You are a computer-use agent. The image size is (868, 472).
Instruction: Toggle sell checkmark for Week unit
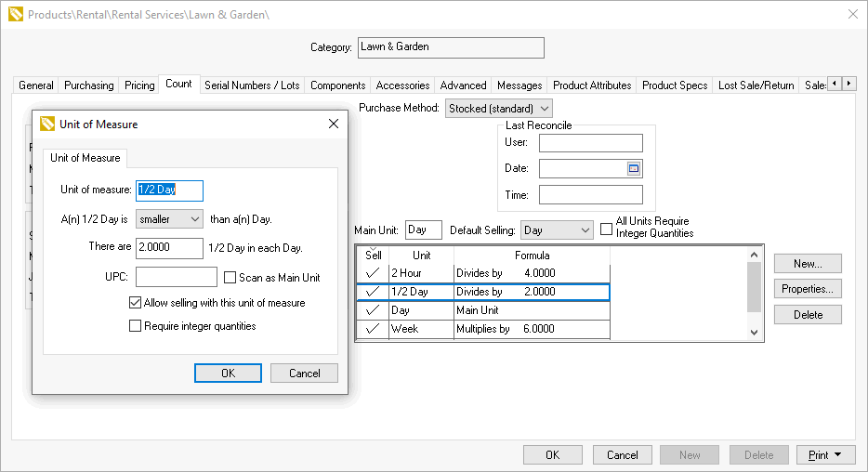(372, 329)
